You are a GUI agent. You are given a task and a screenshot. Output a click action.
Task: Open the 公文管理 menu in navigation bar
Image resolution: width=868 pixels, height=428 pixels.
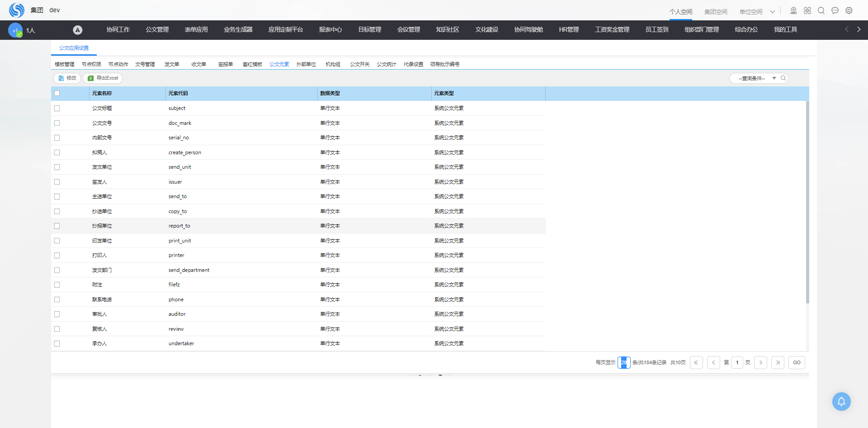tap(157, 30)
